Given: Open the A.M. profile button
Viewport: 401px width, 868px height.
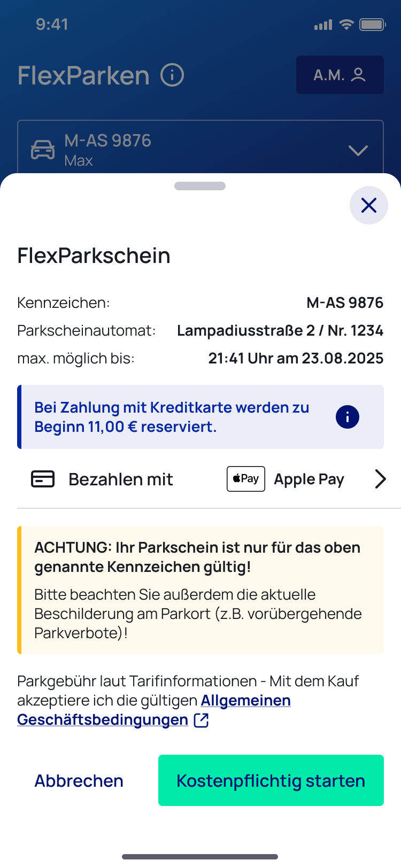Looking at the screenshot, I should pos(340,75).
